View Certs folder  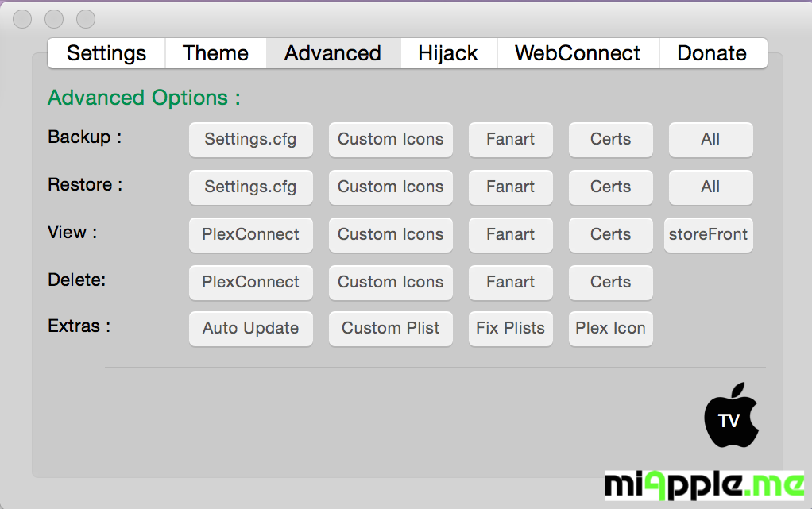pos(610,234)
